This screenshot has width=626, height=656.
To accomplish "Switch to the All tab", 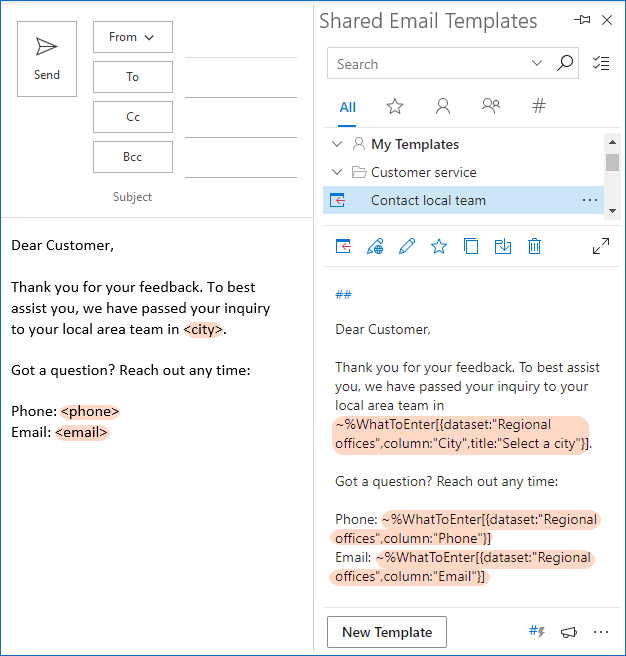I will pyautogui.click(x=347, y=108).
